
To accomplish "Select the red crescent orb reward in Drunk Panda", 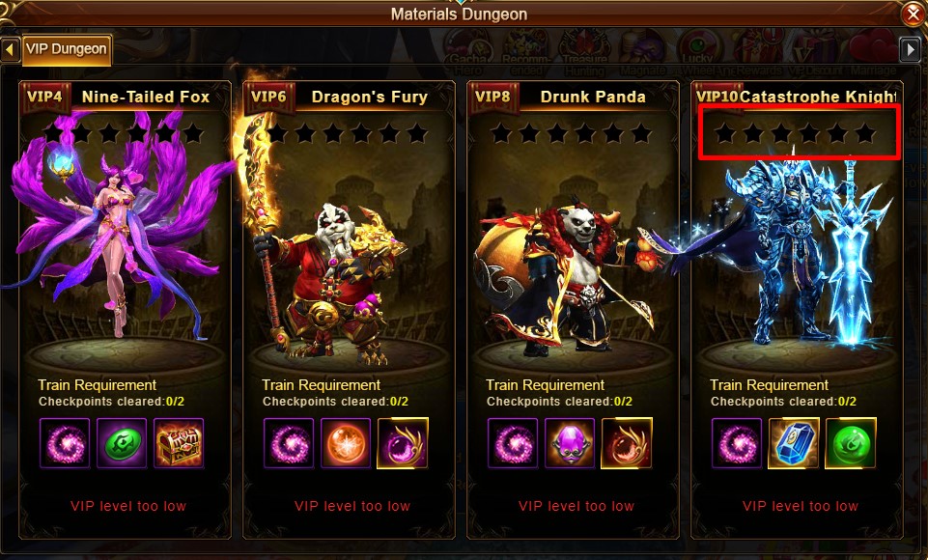I will [627, 443].
